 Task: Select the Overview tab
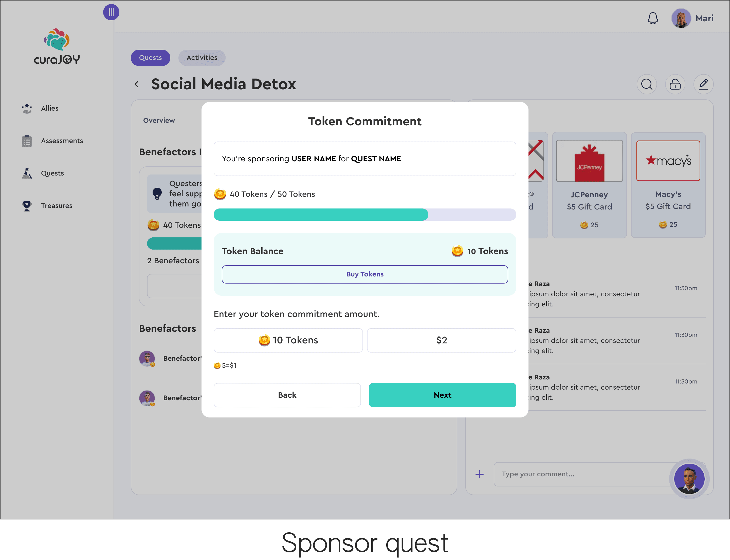(x=159, y=120)
